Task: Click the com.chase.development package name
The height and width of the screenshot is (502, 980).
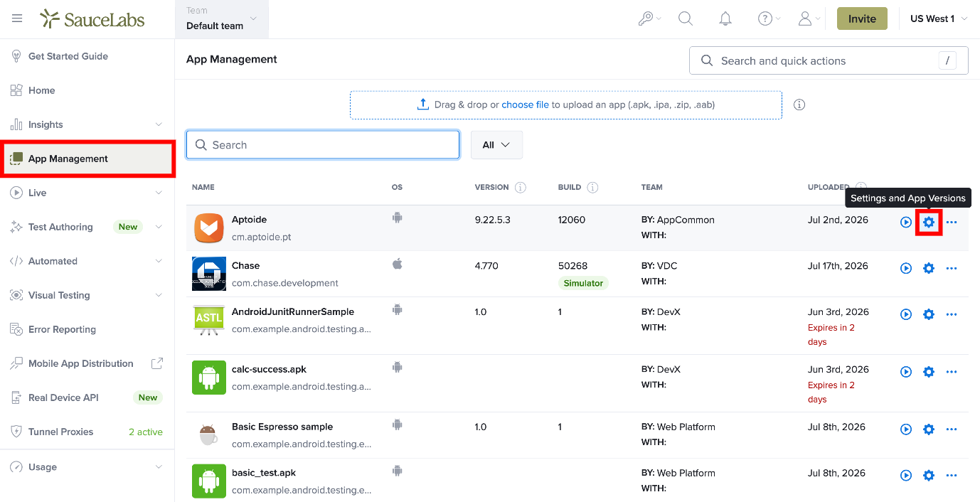Action: tap(285, 283)
